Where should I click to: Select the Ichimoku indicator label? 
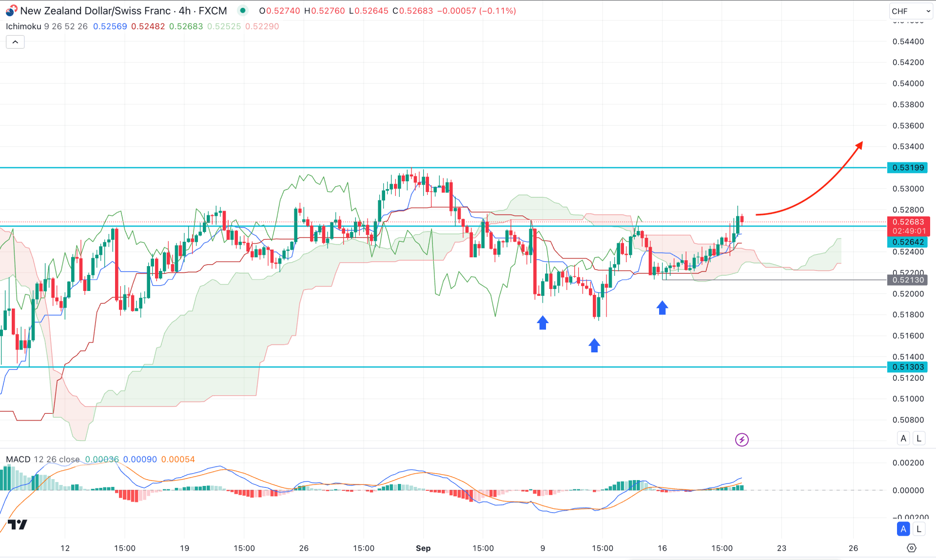coord(23,26)
